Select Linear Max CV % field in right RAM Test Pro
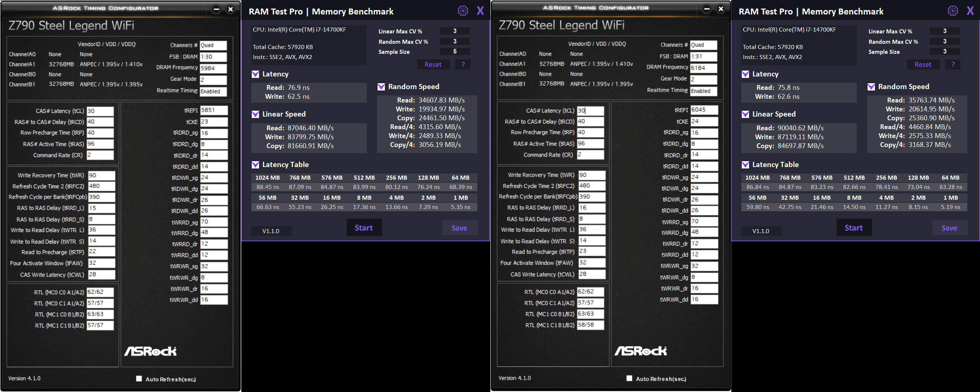The height and width of the screenshot is (392, 980). tap(945, 31)
